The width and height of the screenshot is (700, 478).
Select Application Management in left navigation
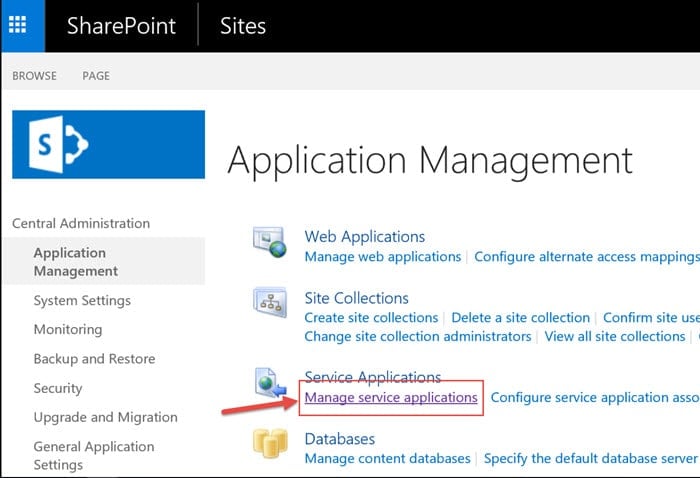104,262
